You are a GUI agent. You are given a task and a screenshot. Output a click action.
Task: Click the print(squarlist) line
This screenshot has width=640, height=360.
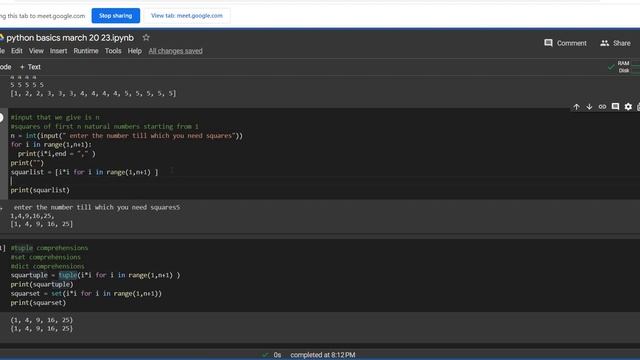pyautogui.click(x=40, y=190)
